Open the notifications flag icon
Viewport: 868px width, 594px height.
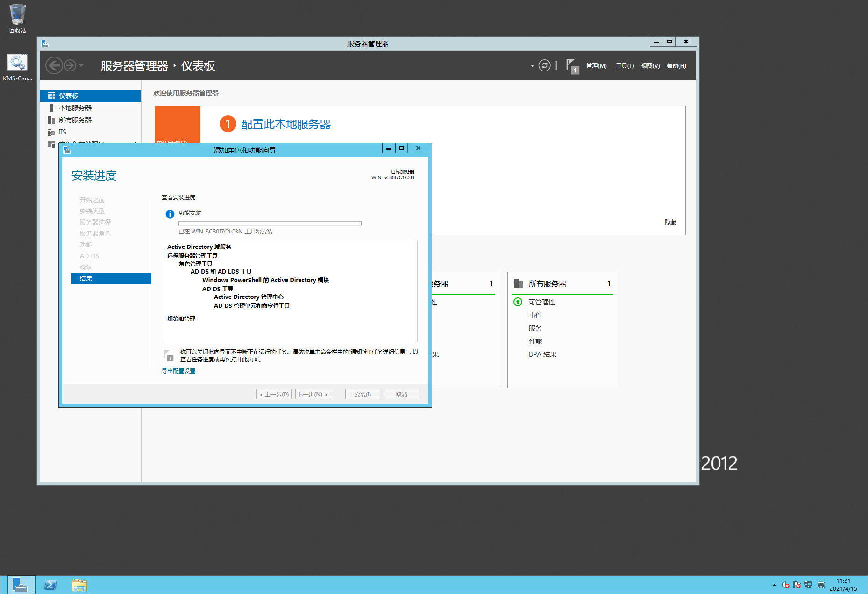coord(572,66)
